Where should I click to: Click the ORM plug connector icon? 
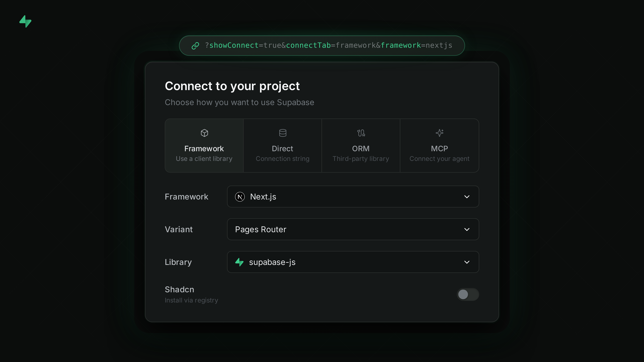click(x=361, y=133)
